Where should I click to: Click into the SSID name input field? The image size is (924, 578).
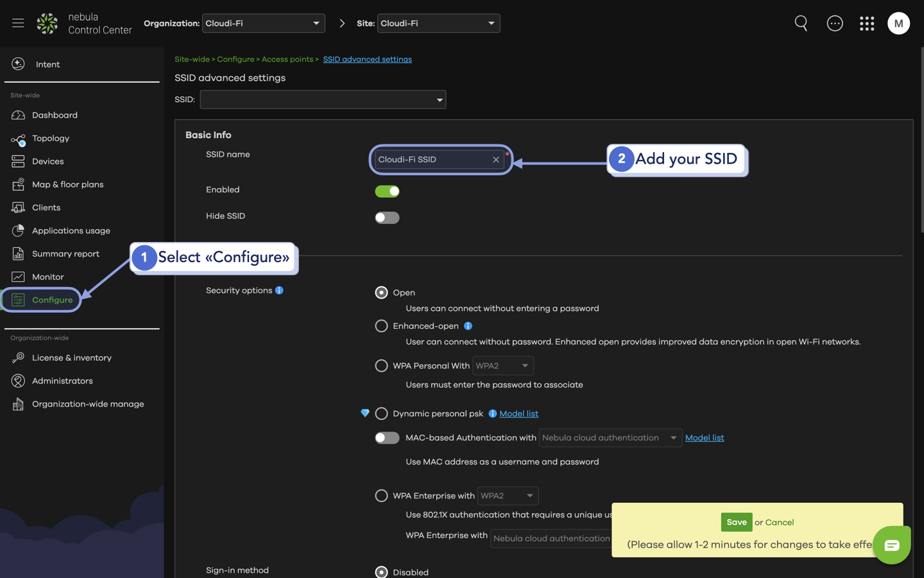[430, 160]
